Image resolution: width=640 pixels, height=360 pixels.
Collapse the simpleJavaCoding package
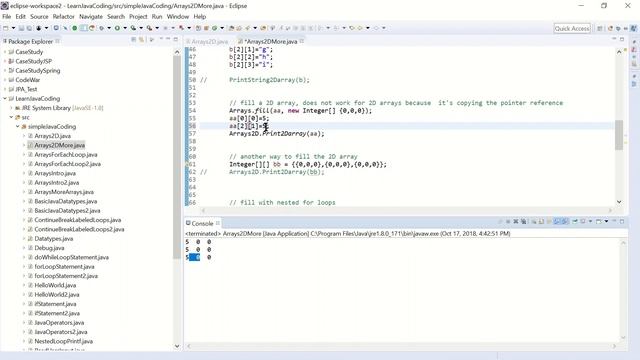[18, 127]
